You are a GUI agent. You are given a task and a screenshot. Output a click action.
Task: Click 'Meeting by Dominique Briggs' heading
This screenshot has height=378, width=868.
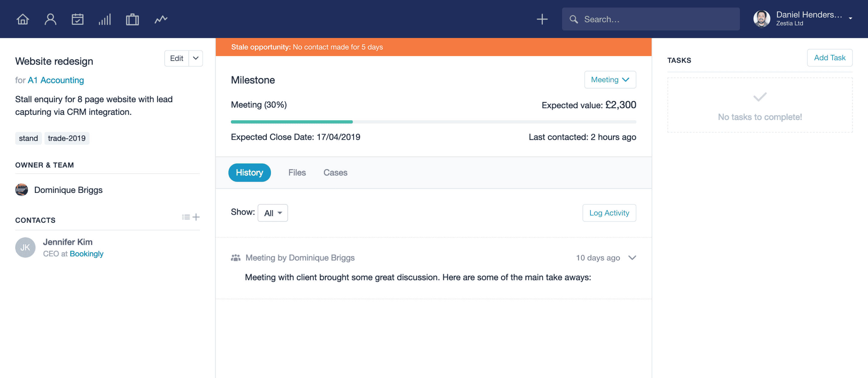[x=300, y=258]
